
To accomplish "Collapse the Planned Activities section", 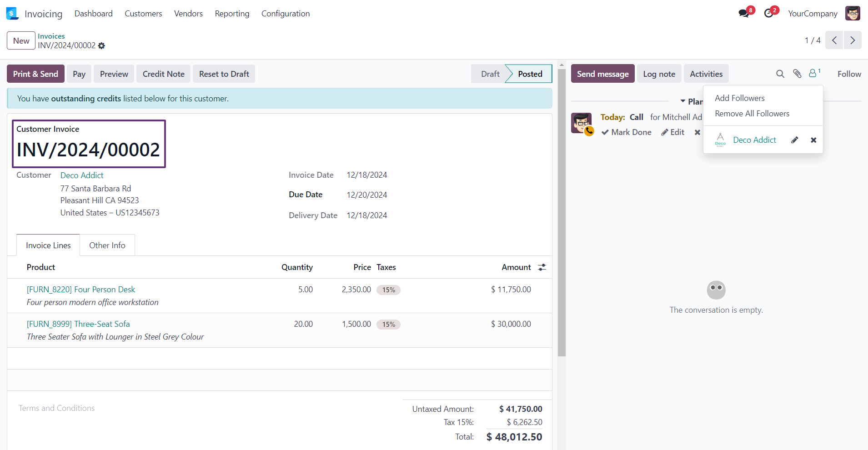I will (x=691, y=101).
